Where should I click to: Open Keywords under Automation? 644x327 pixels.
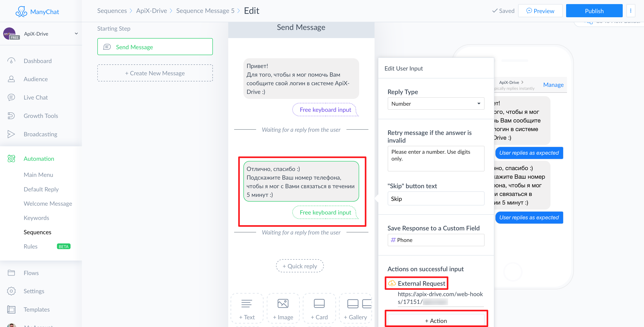point(36,218)
